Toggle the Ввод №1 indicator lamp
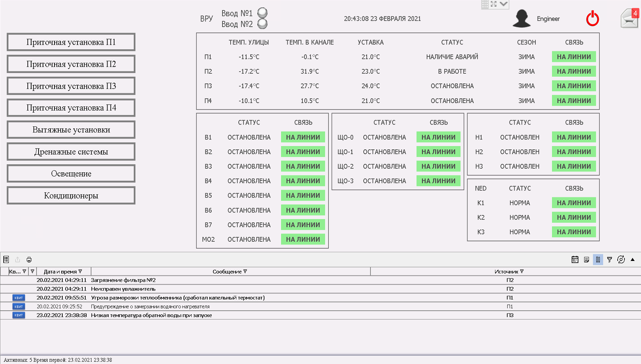 (x=262, y=13)
